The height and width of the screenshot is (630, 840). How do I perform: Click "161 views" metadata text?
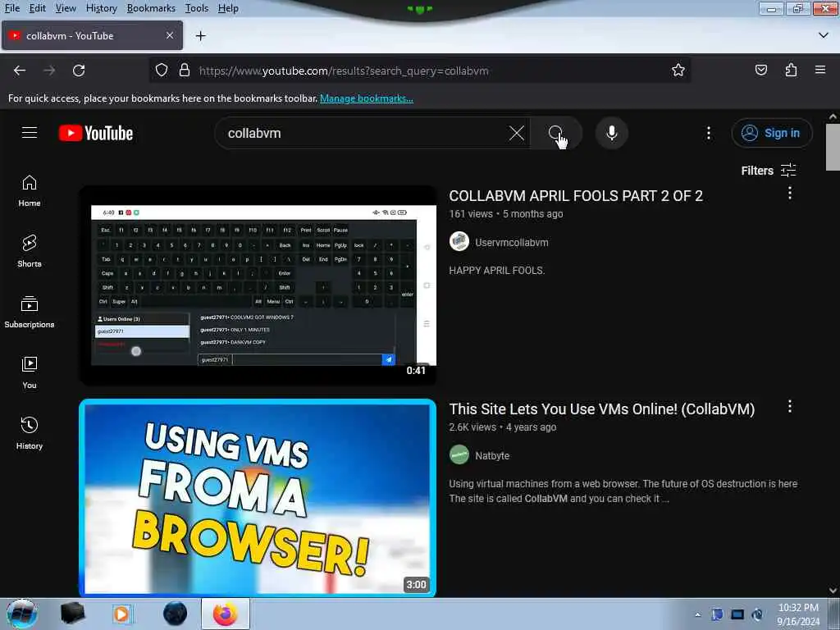point(471,214)
